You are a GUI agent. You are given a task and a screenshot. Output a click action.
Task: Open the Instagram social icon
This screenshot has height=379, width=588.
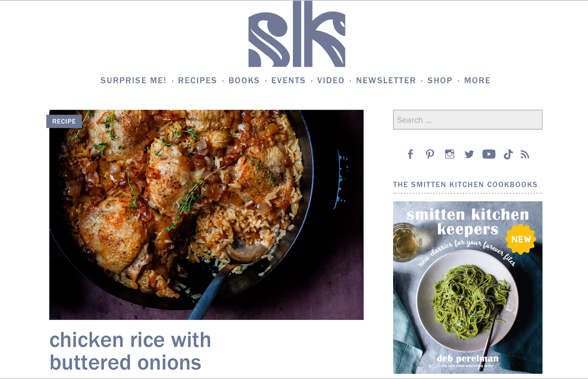click(x=449, y=154)
